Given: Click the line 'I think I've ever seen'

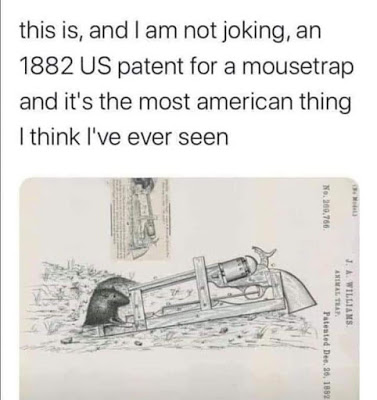Looking at the screenshot, I should coord(124,136).
